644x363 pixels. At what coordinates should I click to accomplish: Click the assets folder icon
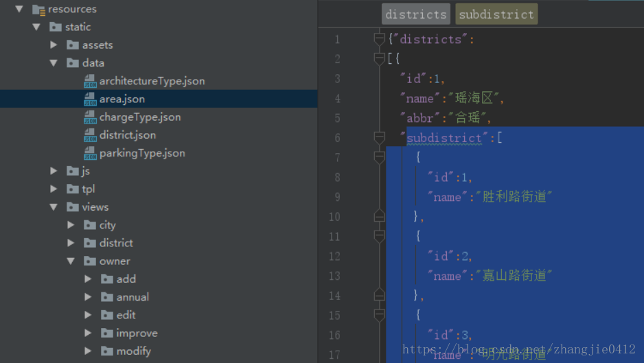point(73,45)
